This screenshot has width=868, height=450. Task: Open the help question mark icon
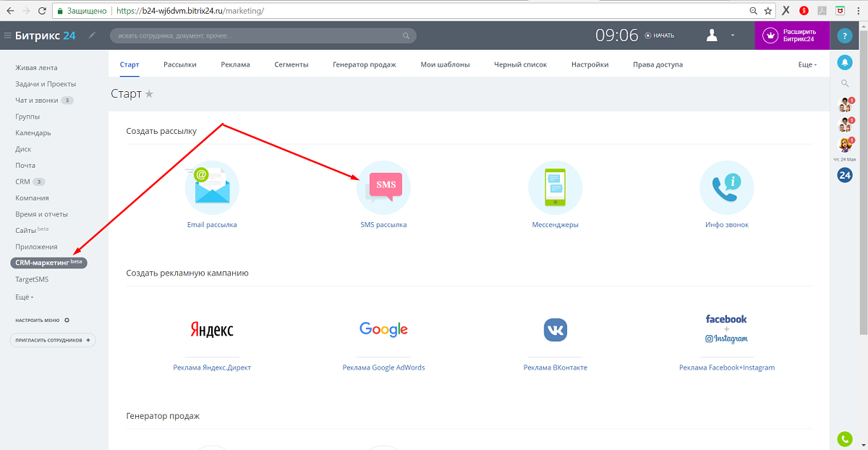coord(844,35)
